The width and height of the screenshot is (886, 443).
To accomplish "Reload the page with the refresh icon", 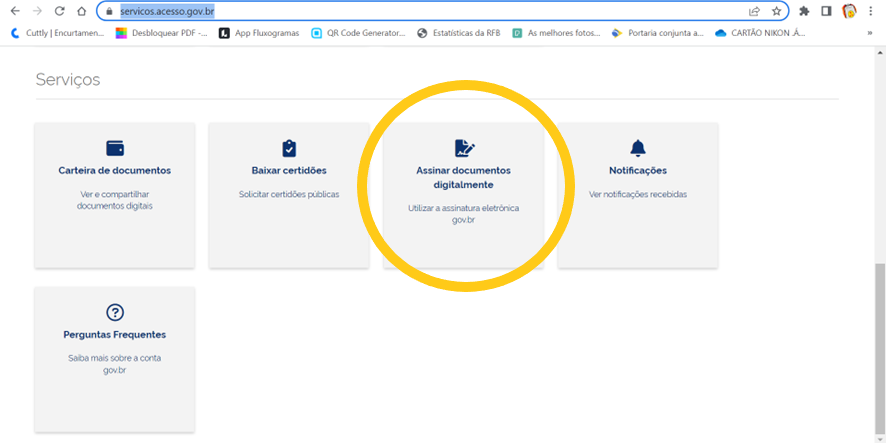I will point(59,11).
